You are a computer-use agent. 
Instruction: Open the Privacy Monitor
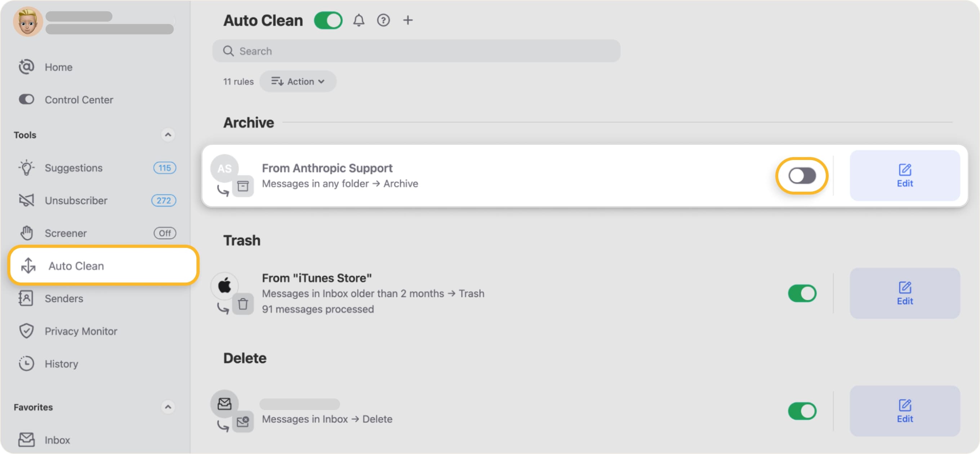pyautogui.click(x=81, y=331)
